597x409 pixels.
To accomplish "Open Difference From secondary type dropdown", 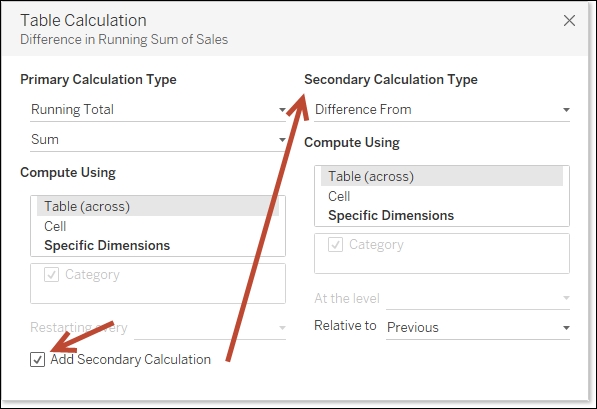I will (442, 110).
